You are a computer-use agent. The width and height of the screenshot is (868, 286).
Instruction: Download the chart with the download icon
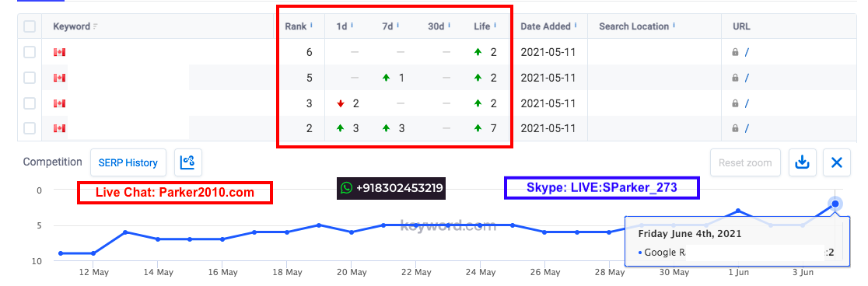click(x=802, y=162)
